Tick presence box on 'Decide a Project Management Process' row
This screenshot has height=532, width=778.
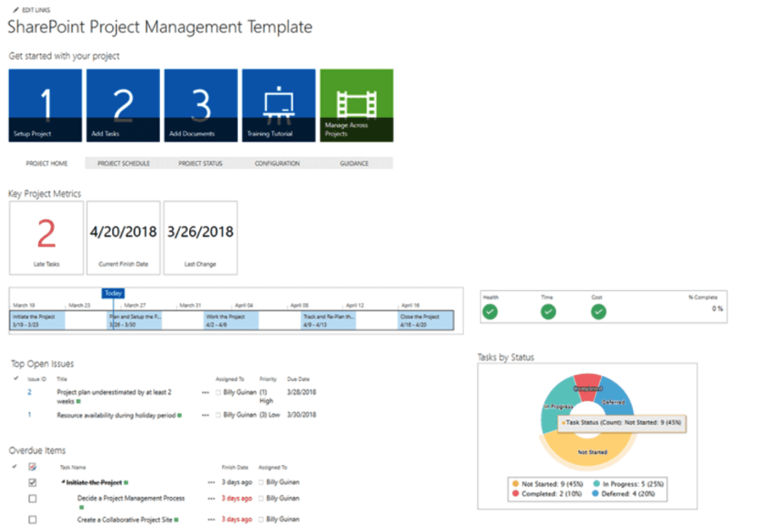(x=261, y=498)
